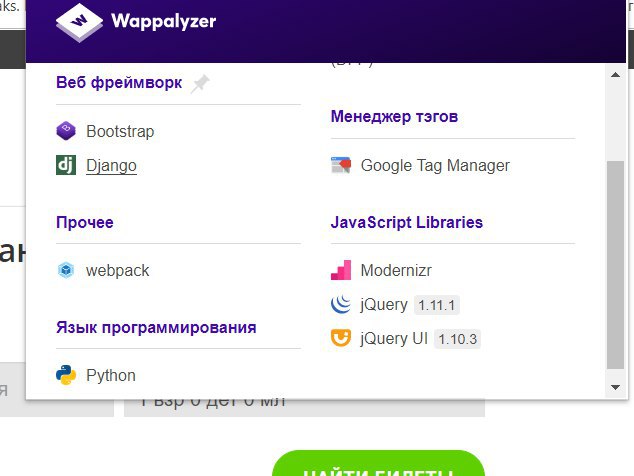Pin the Веб фреймворк category
This screenshot has width=634, height=476.
tap(200, 83)
